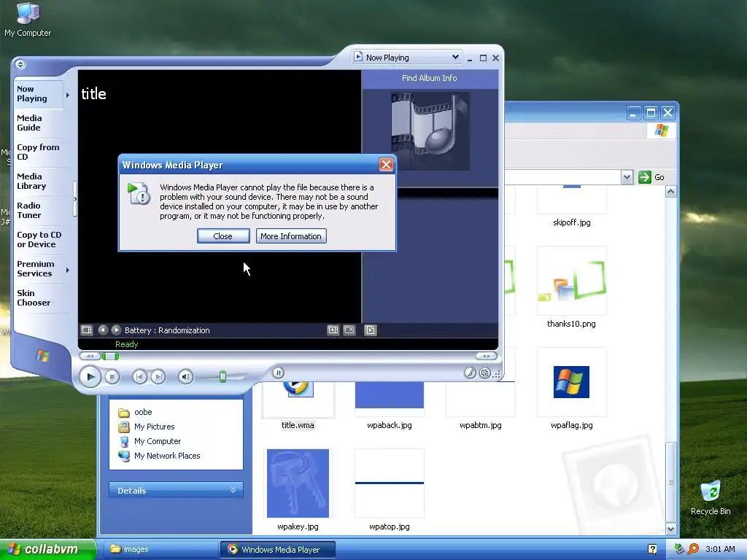
Task: Click the Go button in Explorer
Action: 651,177
